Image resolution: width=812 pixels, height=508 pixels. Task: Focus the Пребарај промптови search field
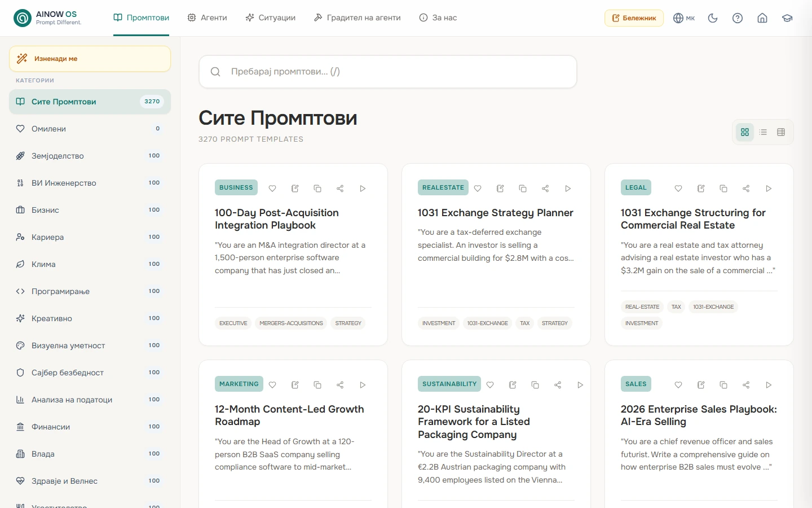click(x=388, y=72)
